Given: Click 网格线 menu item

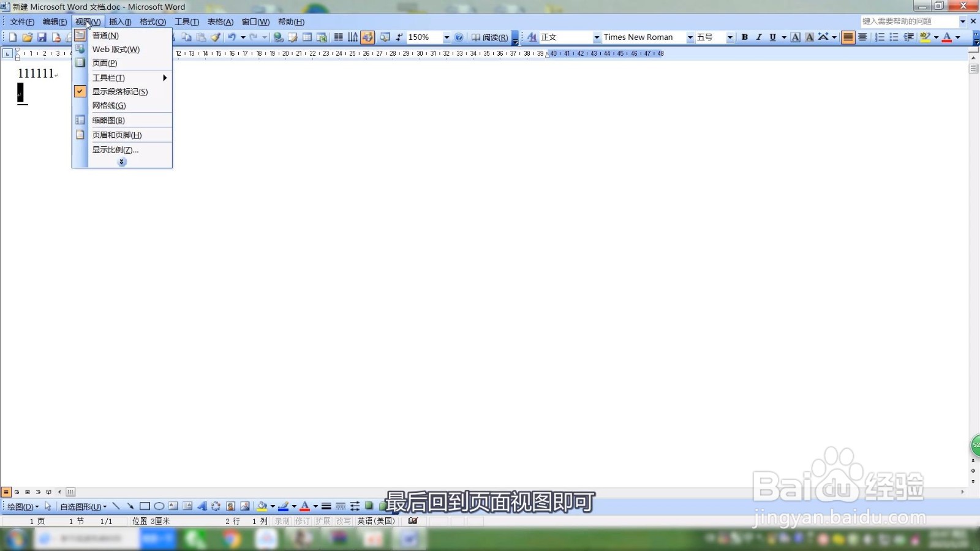Looking at the screenshot, I should tap(122, 105).
